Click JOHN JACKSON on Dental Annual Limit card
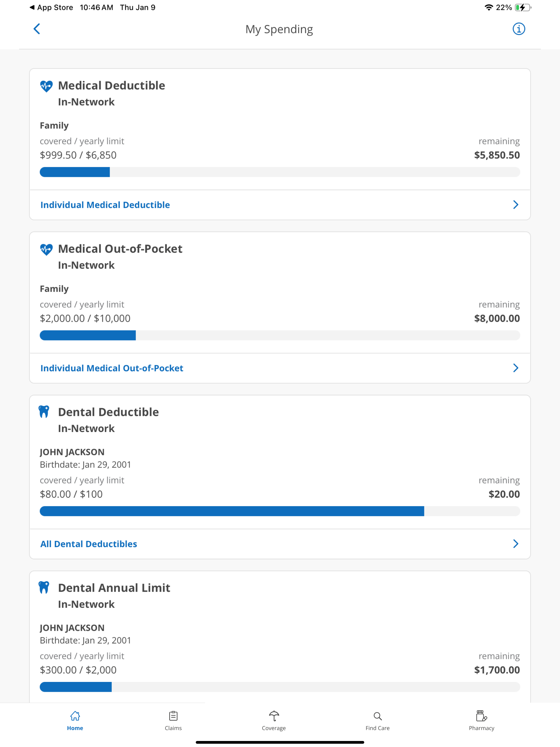 [x=72, y=628]
